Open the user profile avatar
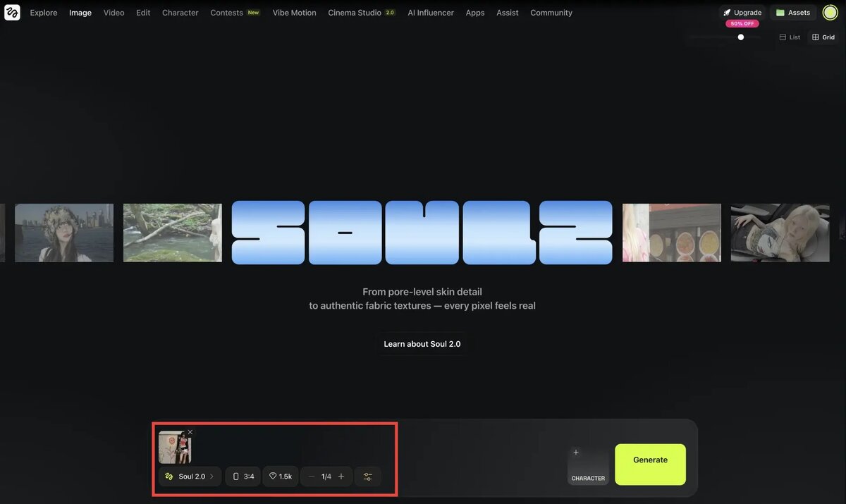Screen dimensions: 846x504 830,13
